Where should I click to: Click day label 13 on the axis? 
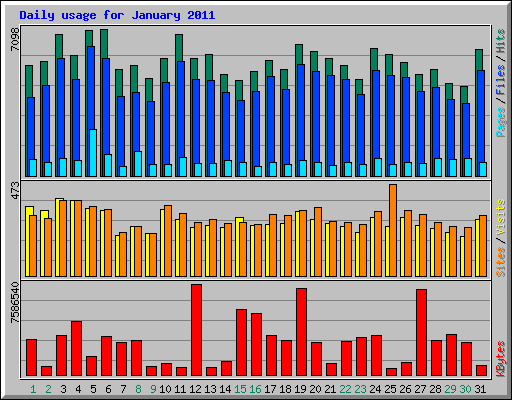point(210,389)
